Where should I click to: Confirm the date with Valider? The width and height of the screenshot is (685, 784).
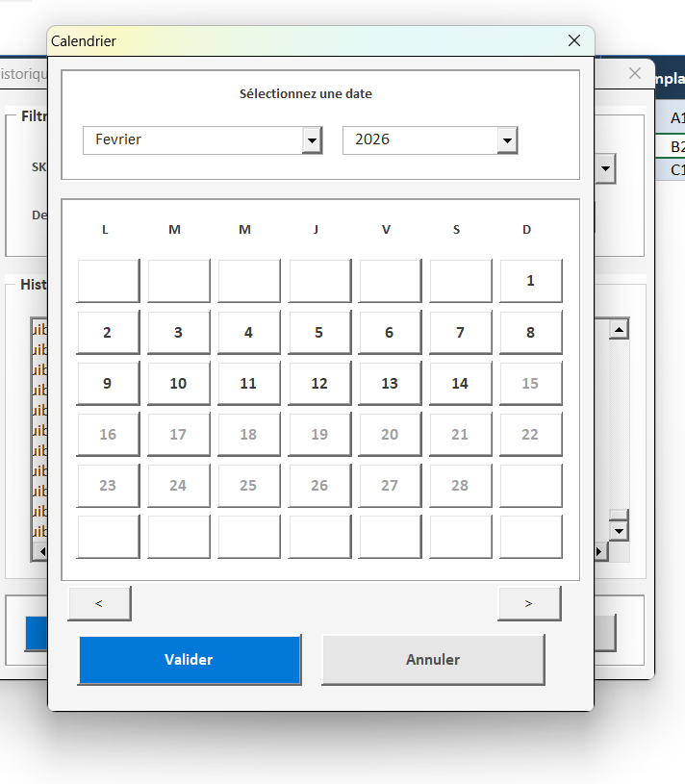pos(190,660)
